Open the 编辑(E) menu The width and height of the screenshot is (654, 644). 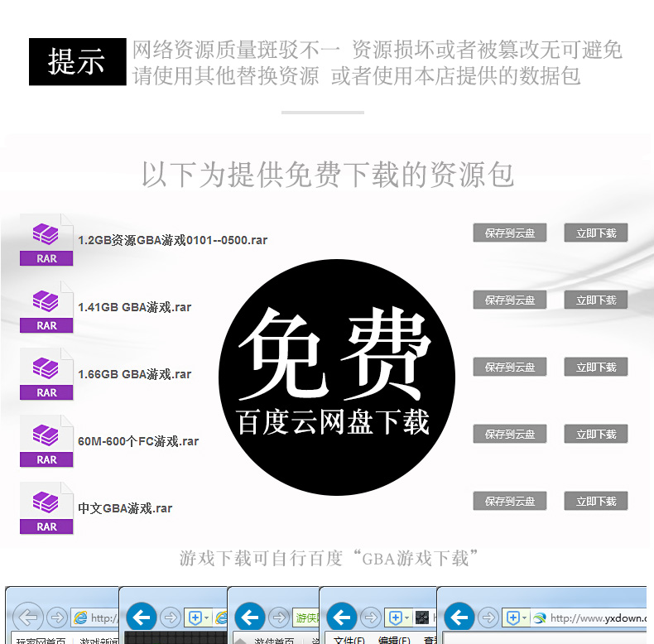(394, 640)
